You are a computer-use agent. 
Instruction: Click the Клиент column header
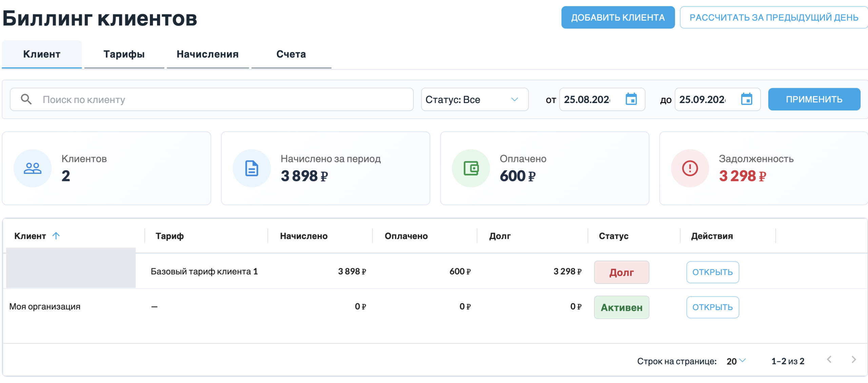(30, 236)
